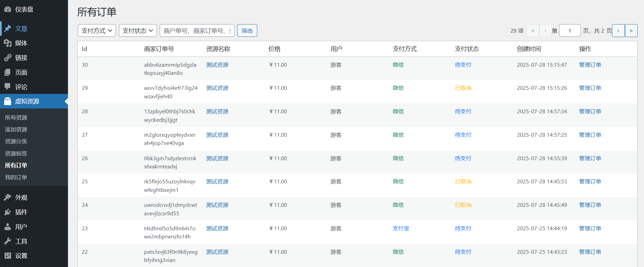Screen dimensions: 644x267
Task: Click 管理订单 for order 22
Action: pyautogui.click(x=590, y=252)
